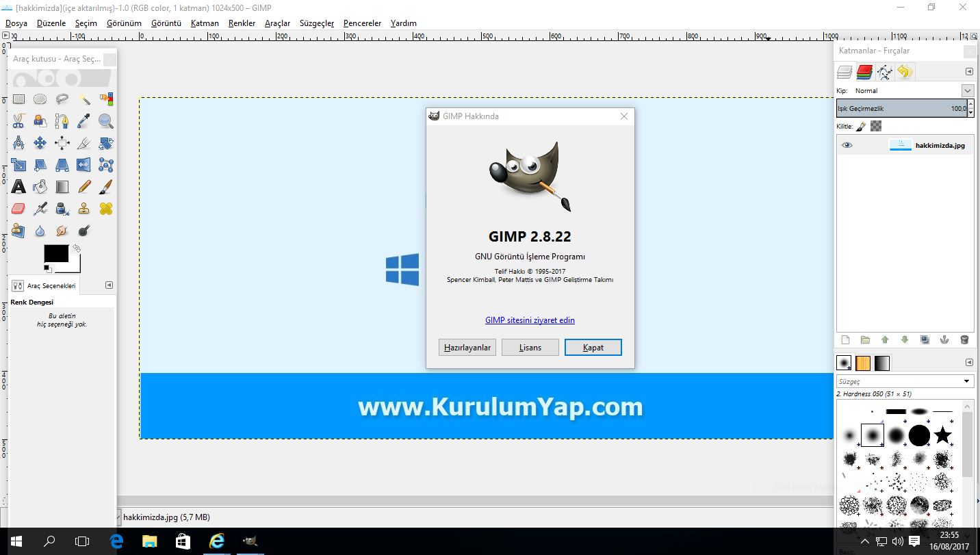Open the Araç Seçenekleri tab configuration menu
Screen dimensions: 980x555
pyautogui.click(x=109, y=285)
